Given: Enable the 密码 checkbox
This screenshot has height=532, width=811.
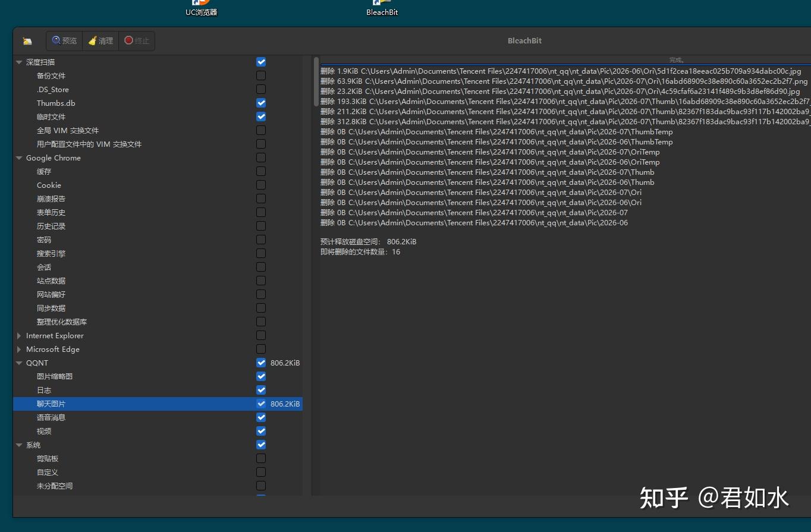Looking at the screenshot, I should (x=261, y=240).
